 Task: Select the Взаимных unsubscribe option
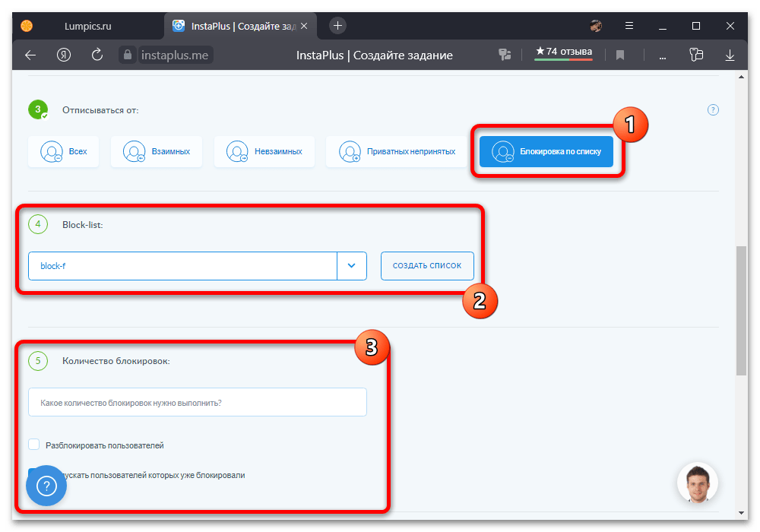[158, 152]
